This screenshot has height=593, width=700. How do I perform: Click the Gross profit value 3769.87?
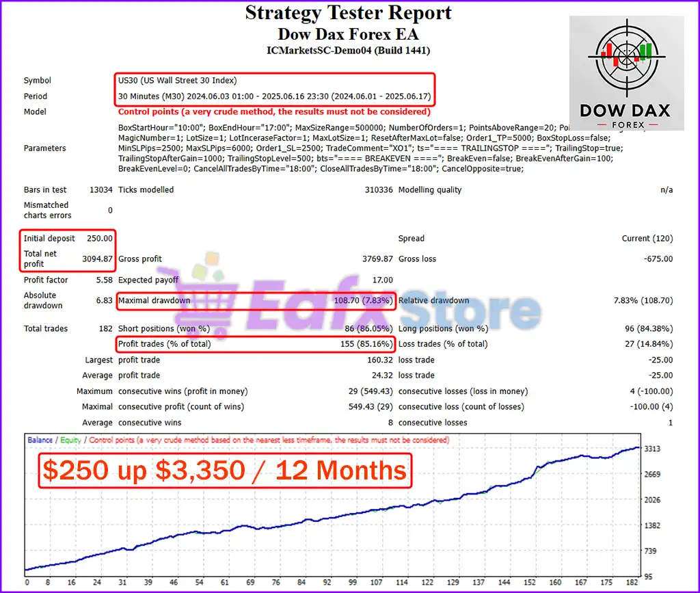click(377, 259)
